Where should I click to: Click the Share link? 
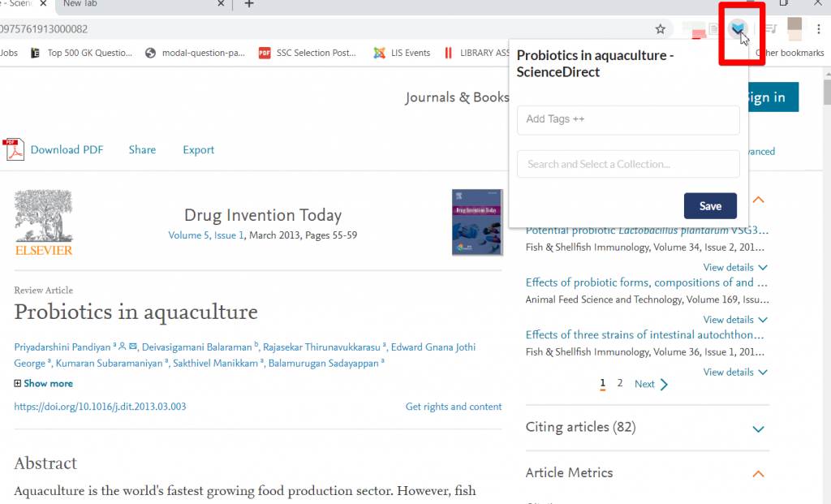(142, 150)
